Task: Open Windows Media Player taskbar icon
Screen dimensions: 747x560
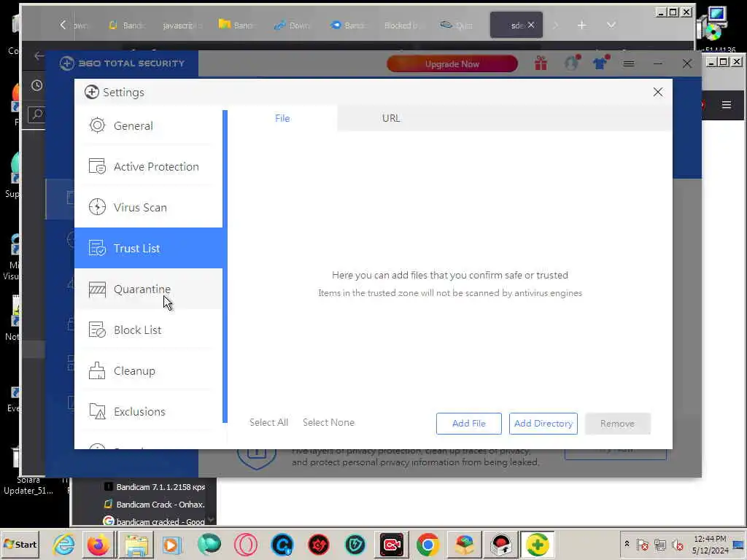Action: 171,545
